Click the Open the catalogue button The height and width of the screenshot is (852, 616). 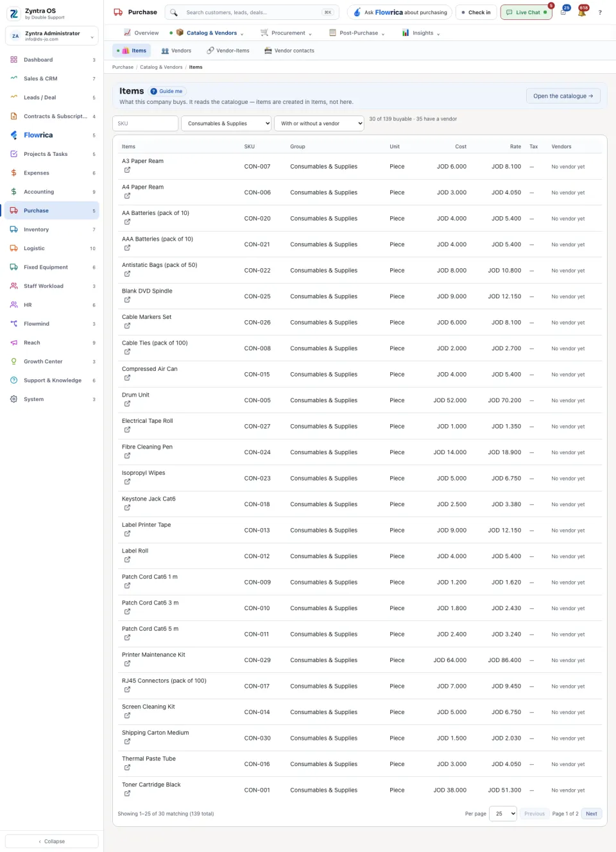(x=563, y=96)
